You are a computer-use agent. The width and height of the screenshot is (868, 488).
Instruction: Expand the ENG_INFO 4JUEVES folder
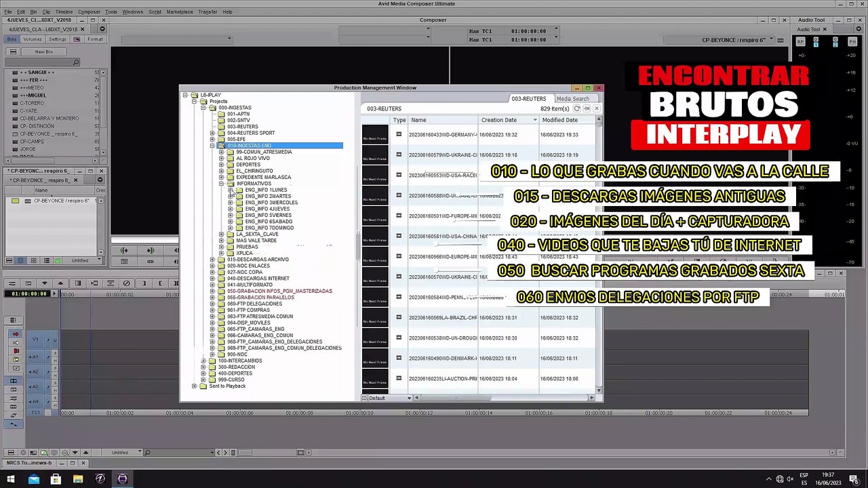[231, 209]
